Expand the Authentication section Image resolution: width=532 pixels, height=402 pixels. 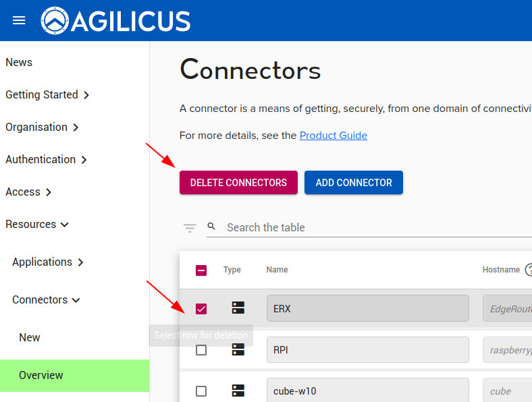point(46,159)
